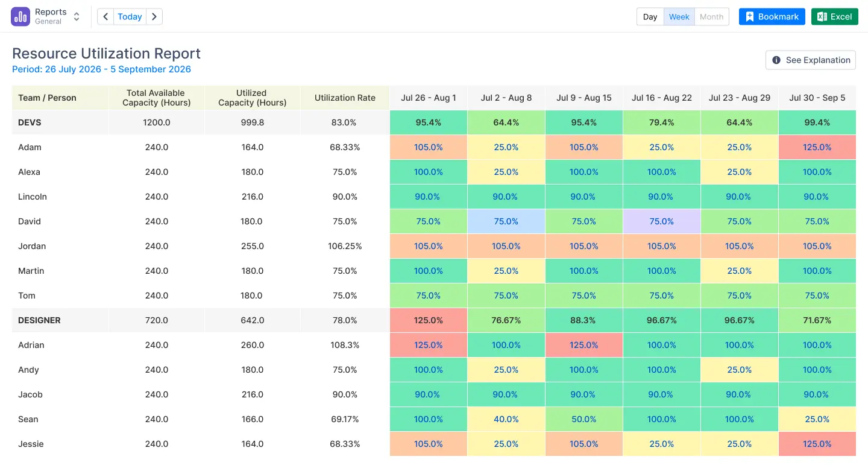
Task: Click Adam's 105.0% cell under Jul 26
Action: 428,147
